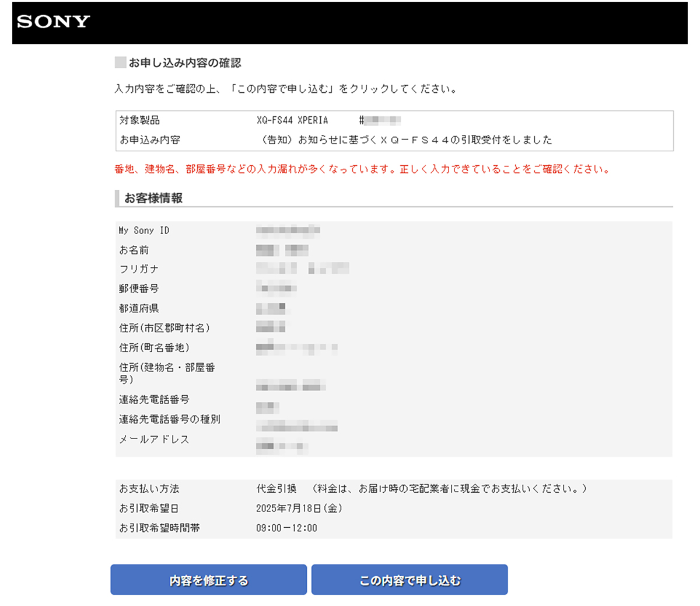Screen dimensions: 700x606
Task: Click the お引取希望時間帯 label
Action: tap(159, 528)
